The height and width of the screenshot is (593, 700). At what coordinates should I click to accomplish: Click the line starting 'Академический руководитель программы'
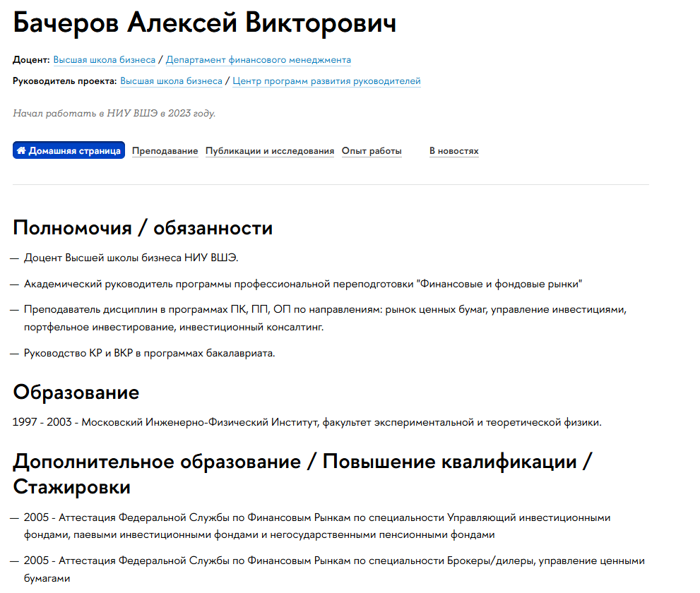point(303,284)
